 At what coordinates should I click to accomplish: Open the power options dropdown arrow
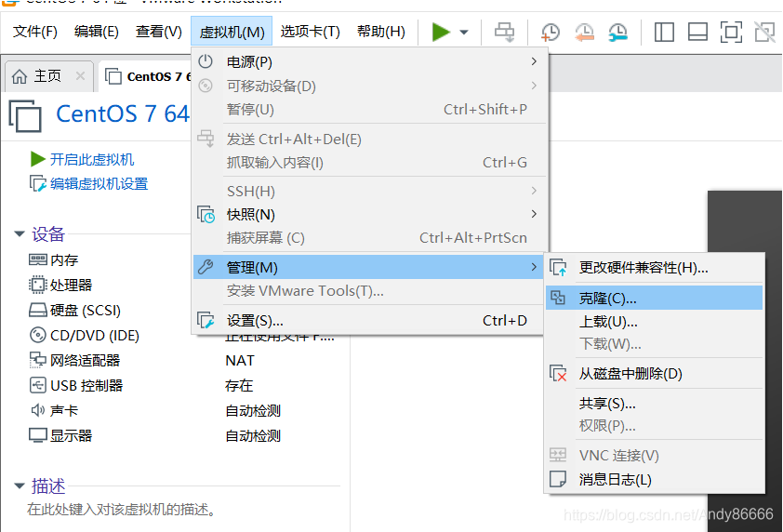pyautogui.click(x=464, y=33)
